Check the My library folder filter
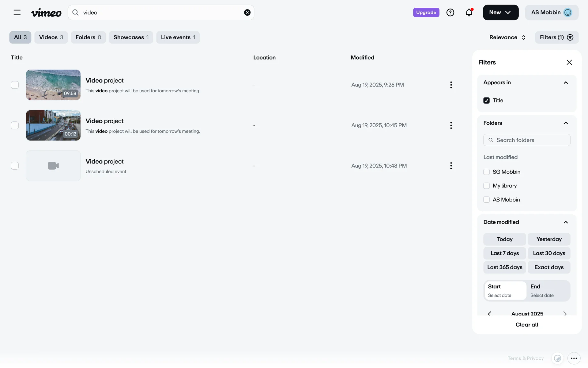 486,186
